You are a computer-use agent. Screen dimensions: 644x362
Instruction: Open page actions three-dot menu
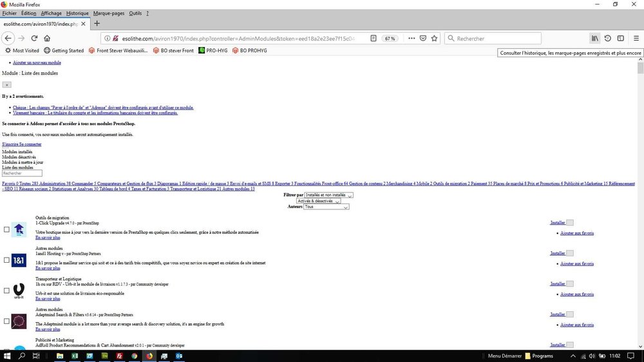pos(412,38)
